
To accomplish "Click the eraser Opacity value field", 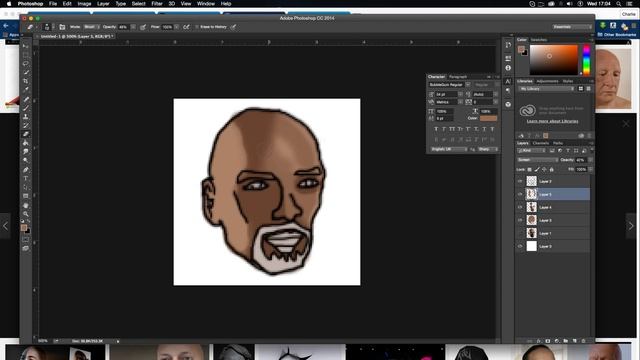I will [124, 27].
